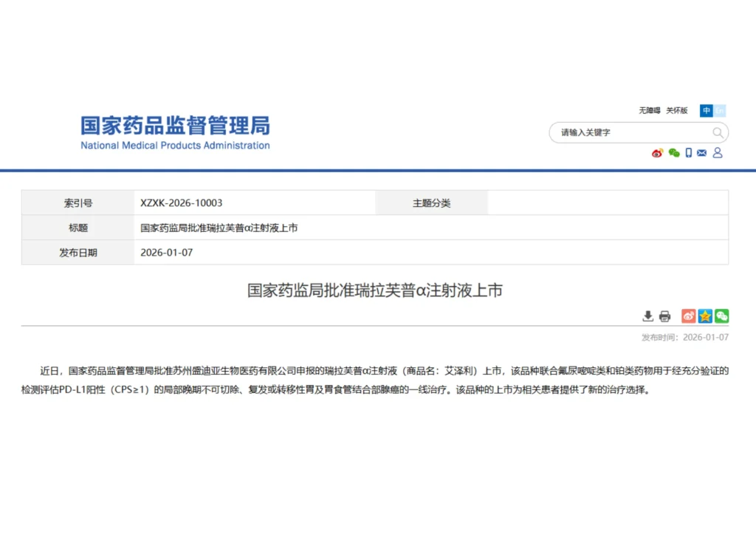Print the article using the printer icon

[664, 316]
